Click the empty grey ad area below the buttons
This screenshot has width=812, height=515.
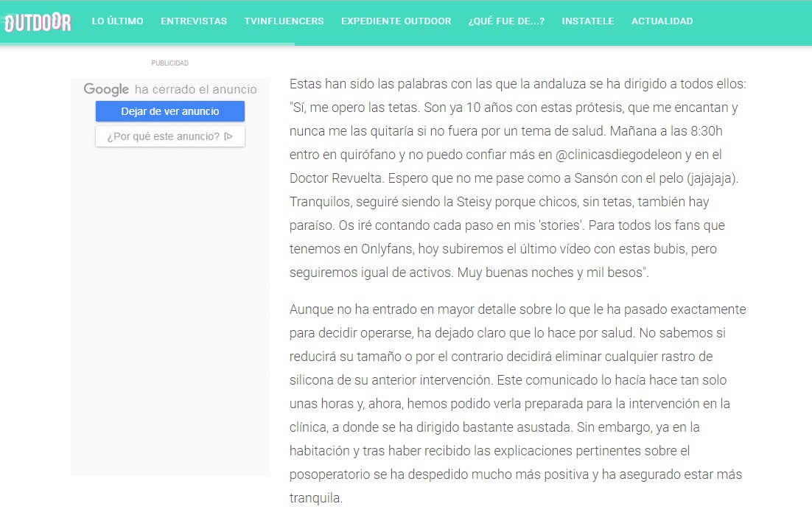coord(169,309)
